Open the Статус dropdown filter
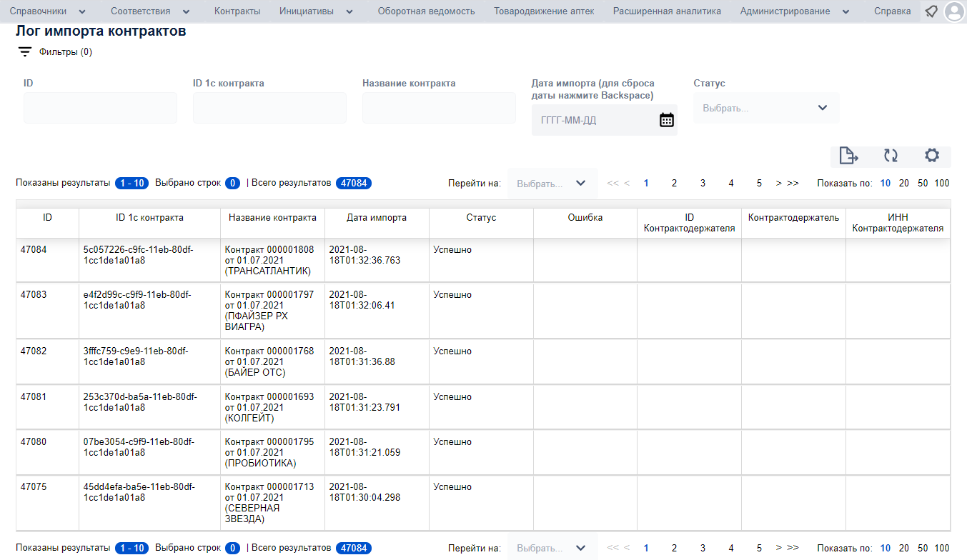 (x=765, y=108)
